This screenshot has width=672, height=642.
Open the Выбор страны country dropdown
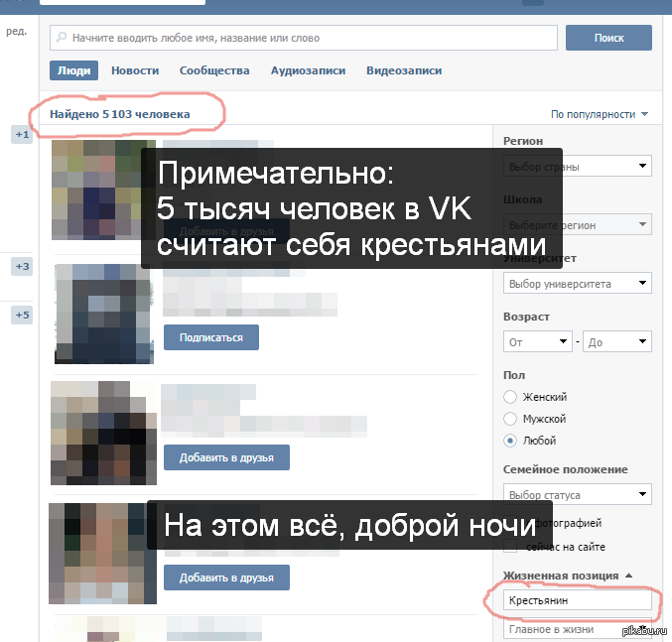click(x=578, y=166)
